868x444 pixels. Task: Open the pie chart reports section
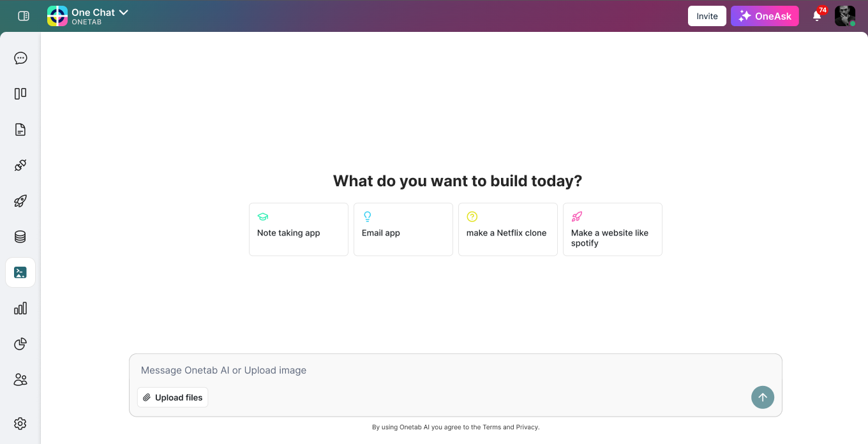tap(20, 344)
